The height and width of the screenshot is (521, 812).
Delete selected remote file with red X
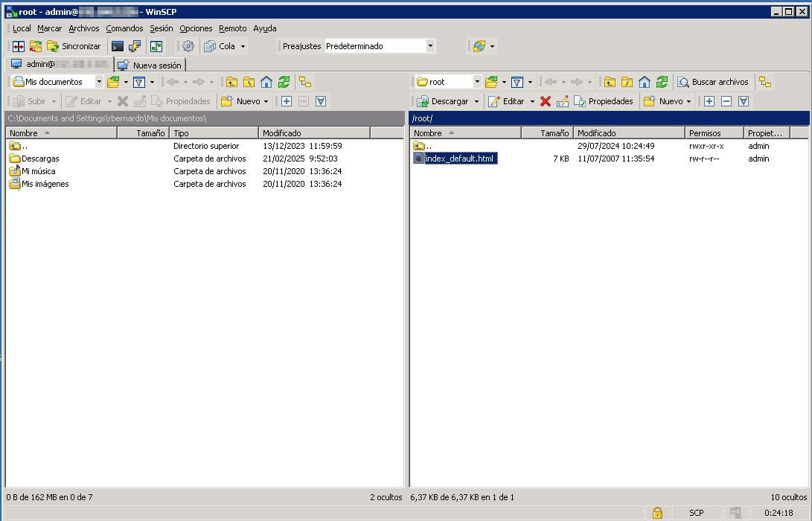[546, 101]
